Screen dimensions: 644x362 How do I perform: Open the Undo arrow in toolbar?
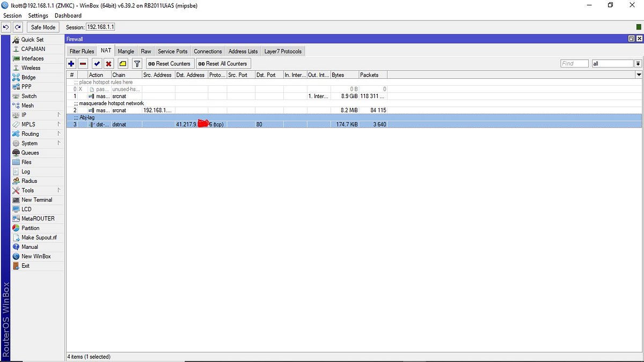[5, 27]
